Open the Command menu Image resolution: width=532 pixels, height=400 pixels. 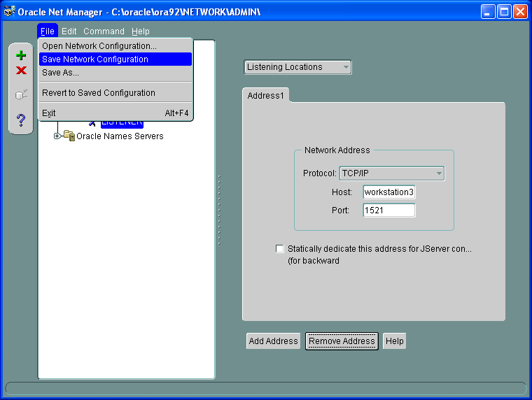104,31
